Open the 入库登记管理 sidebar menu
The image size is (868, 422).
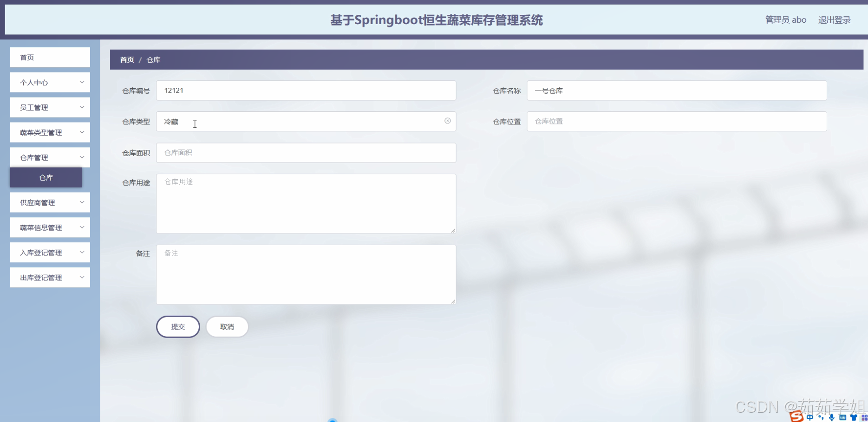50,253
